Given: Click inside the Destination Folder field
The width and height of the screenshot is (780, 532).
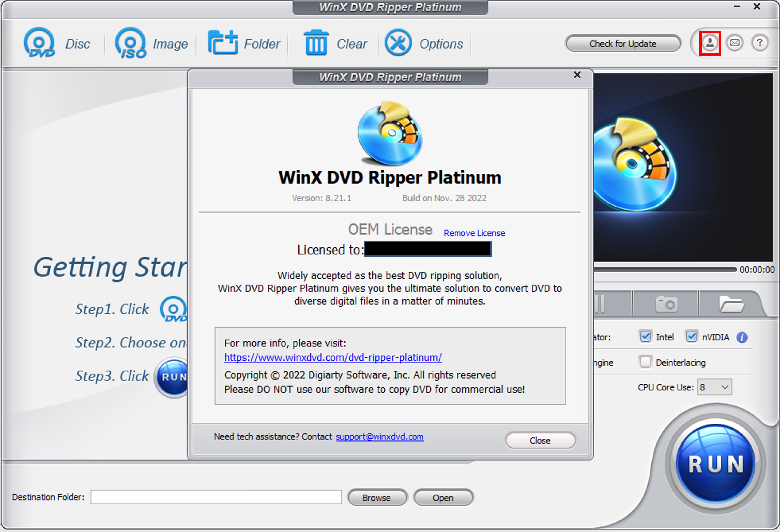Looking at the screenshot, I should [216, 497].
